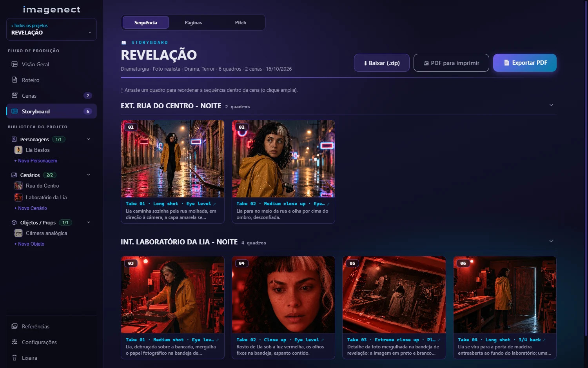Click Câmera analógica prop icon
Screen dimensions: 588x368
(x=18, y=233)
